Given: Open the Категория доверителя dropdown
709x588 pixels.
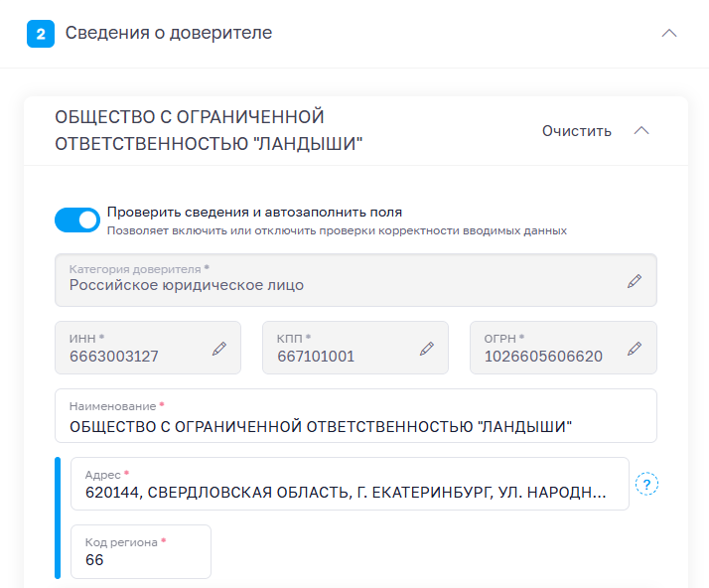Looking at the screenshot, I should (355, 280).
